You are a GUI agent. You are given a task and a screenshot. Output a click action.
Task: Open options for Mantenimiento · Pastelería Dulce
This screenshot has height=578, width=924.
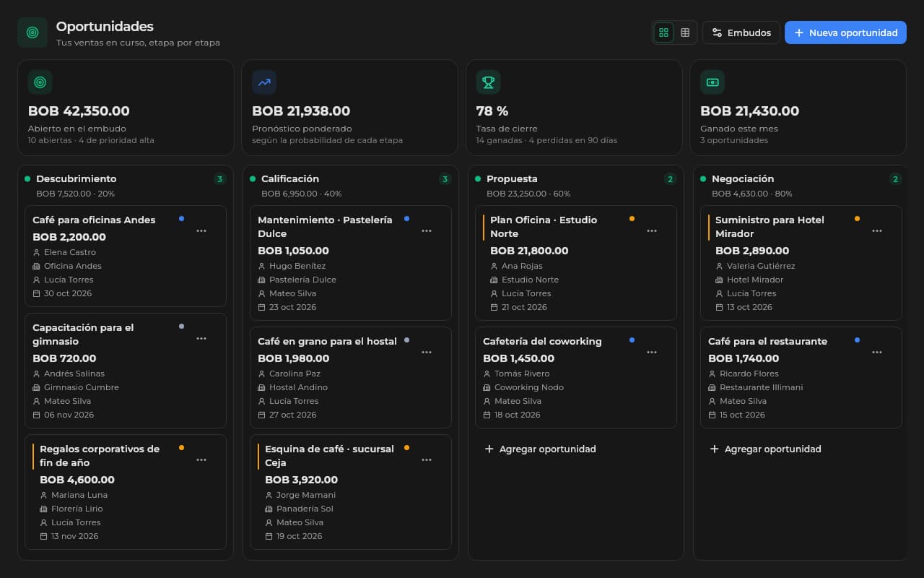[x=427, y=230]
